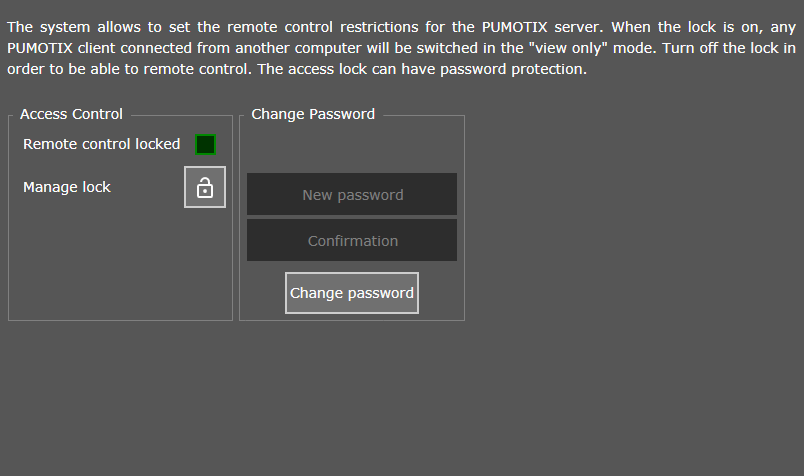Click the quoted "view only" text
Screen dimensions: 804x476
pos(568,48)
